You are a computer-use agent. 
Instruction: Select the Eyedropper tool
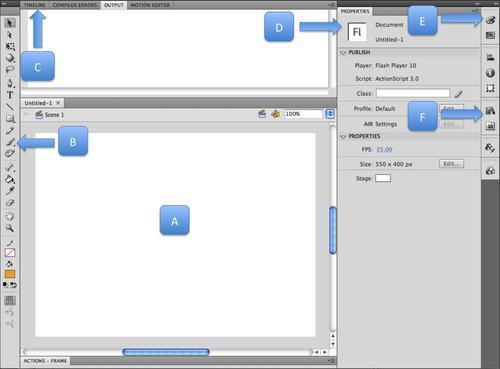coord(10,191)
